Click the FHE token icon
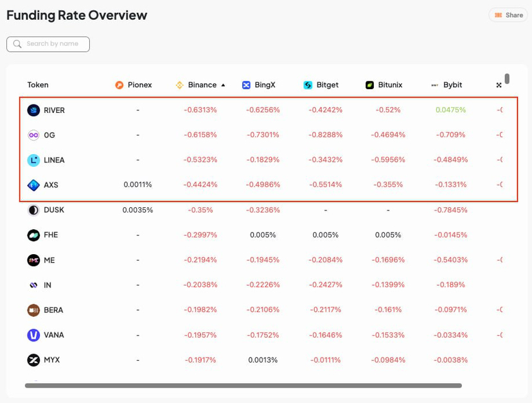Screen dimensions: 532x403 pyautogui.click(x=33, y=236)
